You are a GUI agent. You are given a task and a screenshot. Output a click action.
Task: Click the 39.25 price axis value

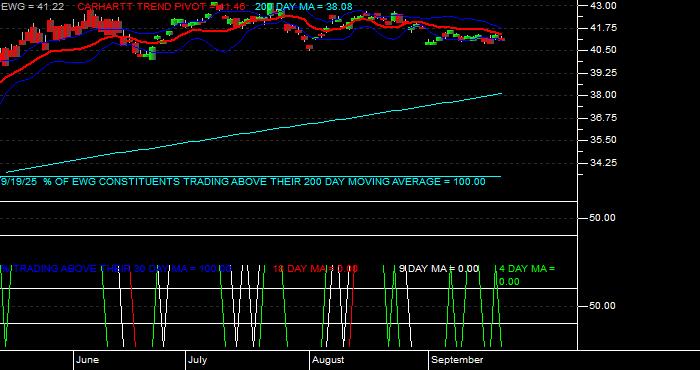(603, 72)
